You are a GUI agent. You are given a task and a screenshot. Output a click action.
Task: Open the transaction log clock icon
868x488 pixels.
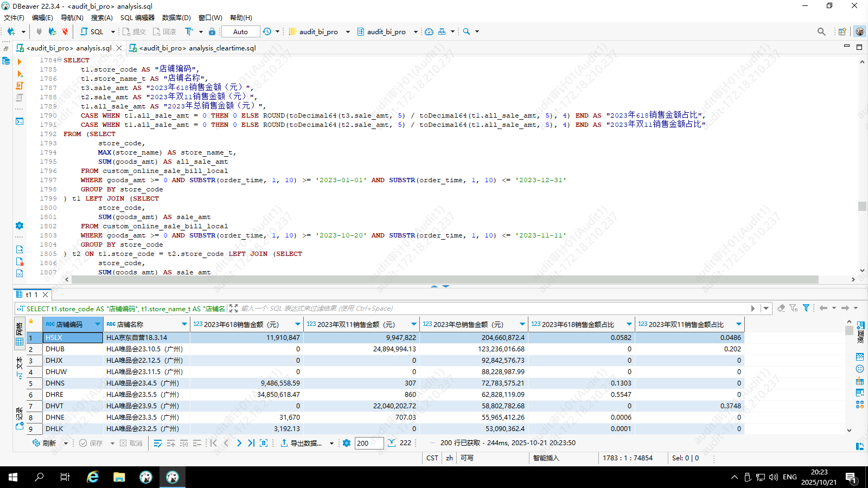point(267,31)
